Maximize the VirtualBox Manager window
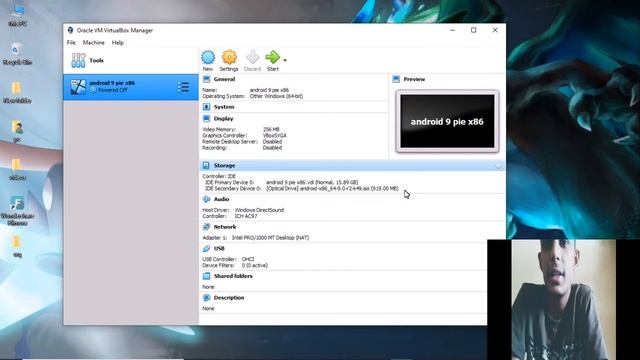640x360 pixels. (473, 30)
